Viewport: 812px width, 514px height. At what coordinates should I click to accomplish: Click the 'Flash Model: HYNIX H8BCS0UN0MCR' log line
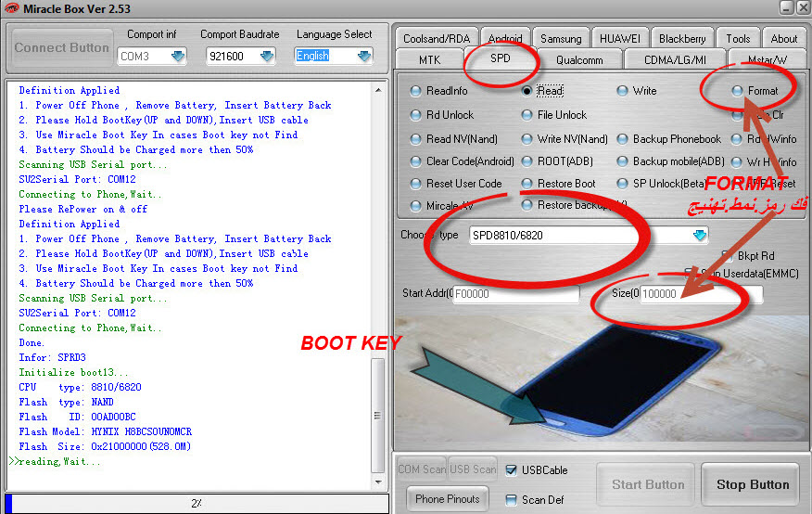[x=105, y=431]
